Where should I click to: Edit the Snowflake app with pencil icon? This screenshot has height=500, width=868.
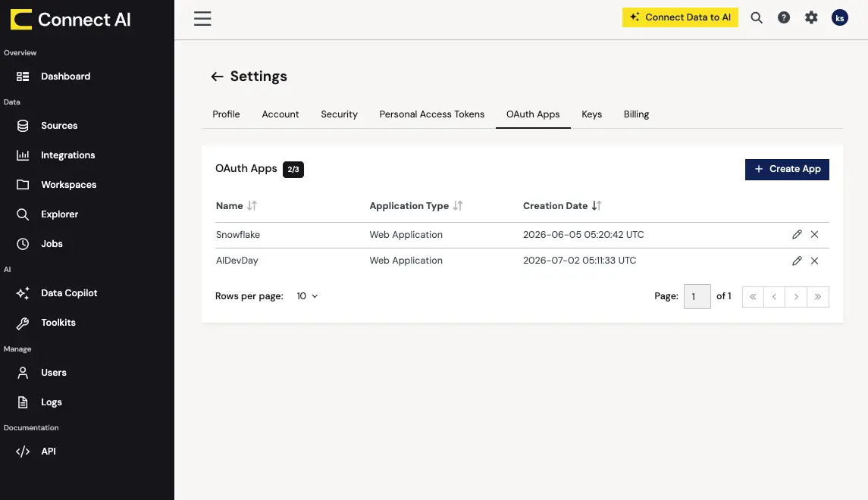tap(797, 235)
